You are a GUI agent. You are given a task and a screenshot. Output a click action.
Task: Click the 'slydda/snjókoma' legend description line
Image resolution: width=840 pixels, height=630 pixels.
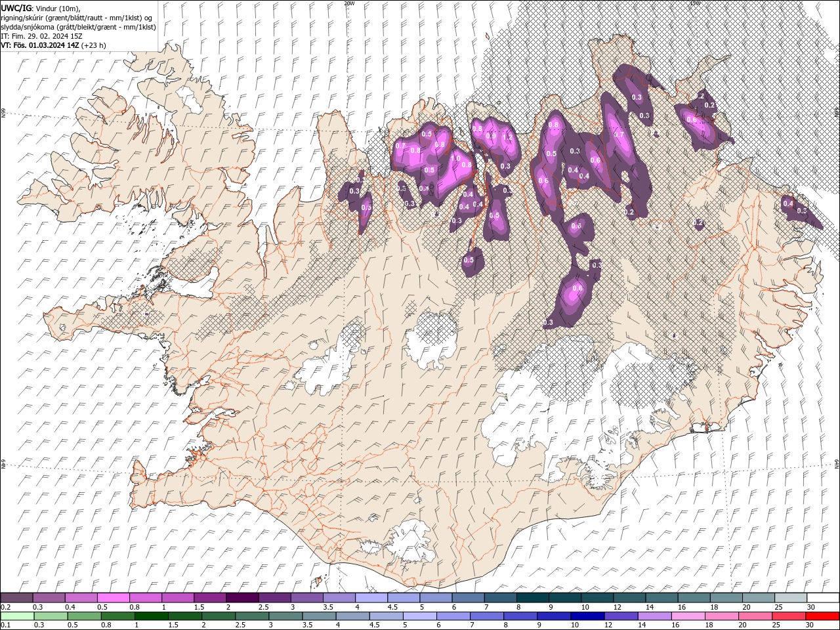tap(78, 27)
